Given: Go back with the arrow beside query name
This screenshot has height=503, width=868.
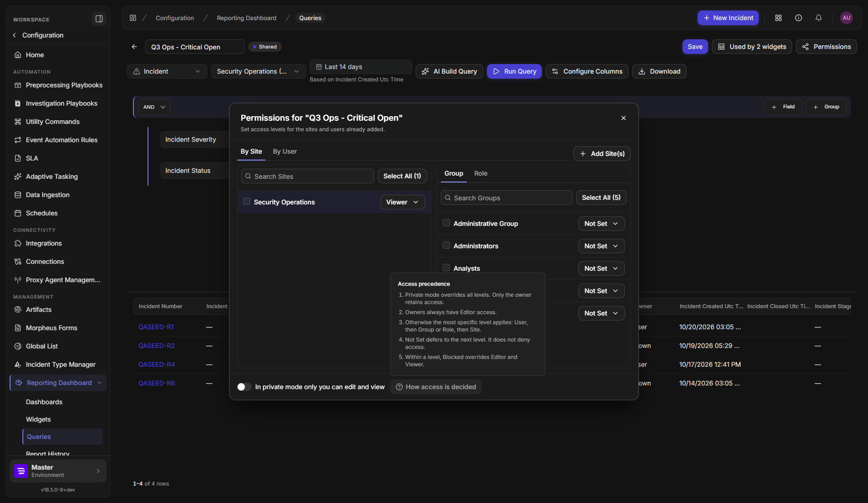Looking at the screenshot, I should [134, 47].
